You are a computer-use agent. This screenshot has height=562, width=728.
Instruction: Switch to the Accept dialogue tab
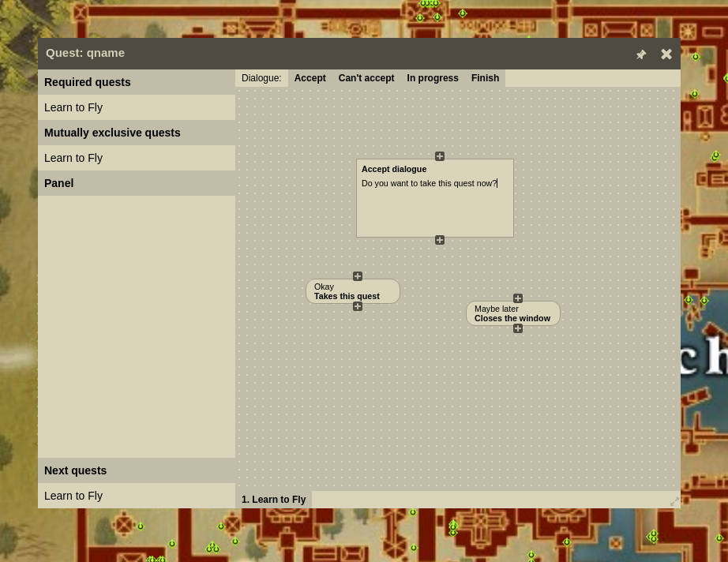(310, 78)
